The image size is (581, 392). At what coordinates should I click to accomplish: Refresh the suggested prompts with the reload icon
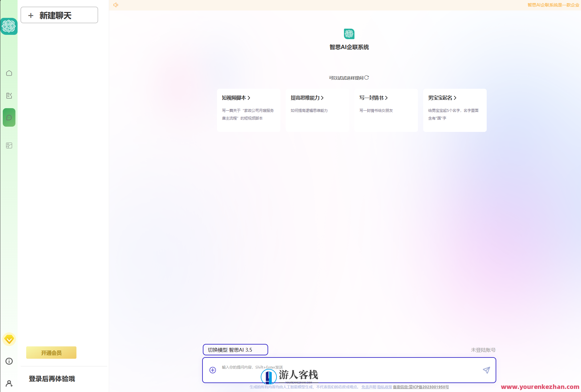tap(367, 78)
